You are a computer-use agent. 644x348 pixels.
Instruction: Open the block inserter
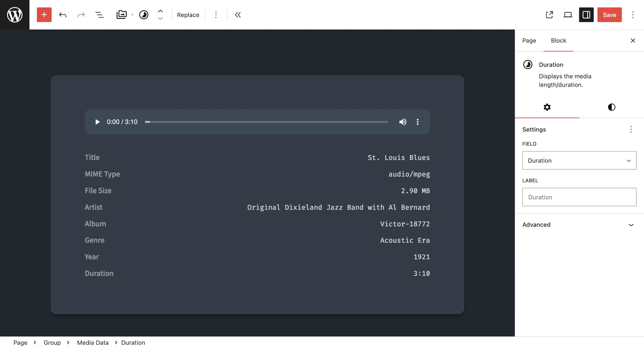click(44, 14)
